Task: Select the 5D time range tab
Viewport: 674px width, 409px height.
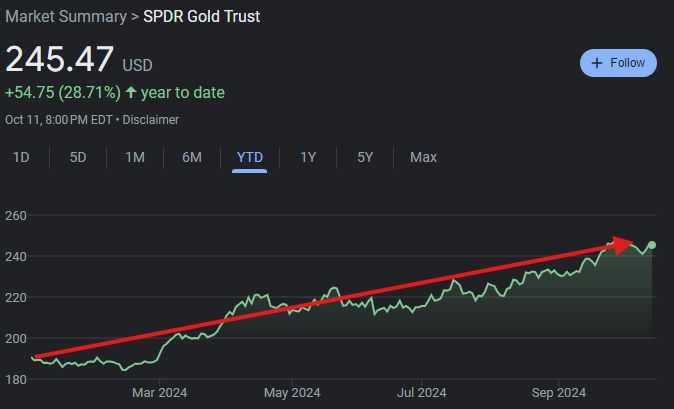Action: [x=78, y=157]
